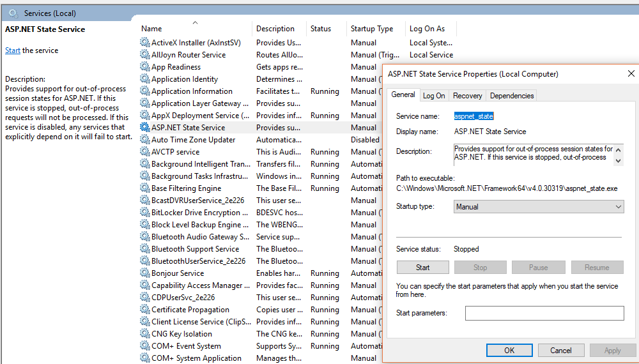Viewport: 639px width, 364px height.
Task: Open the Recovery tab
Action: (468, 96)
